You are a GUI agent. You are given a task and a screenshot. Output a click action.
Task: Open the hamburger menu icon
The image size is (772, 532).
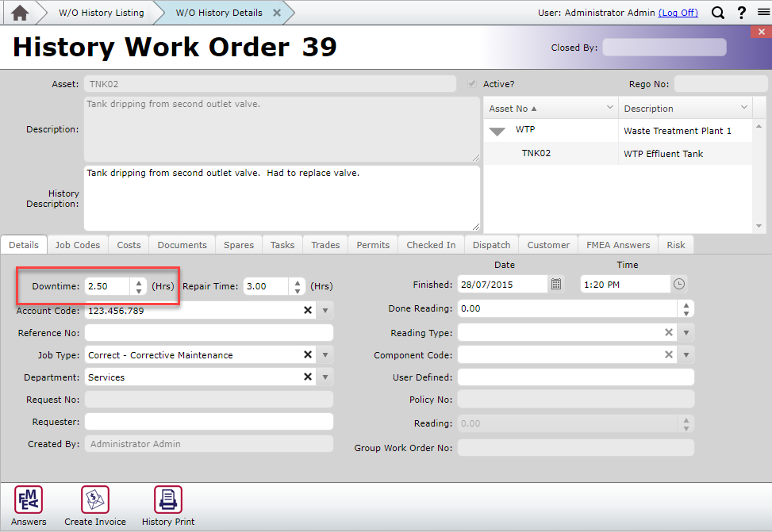tap(762, 13)
